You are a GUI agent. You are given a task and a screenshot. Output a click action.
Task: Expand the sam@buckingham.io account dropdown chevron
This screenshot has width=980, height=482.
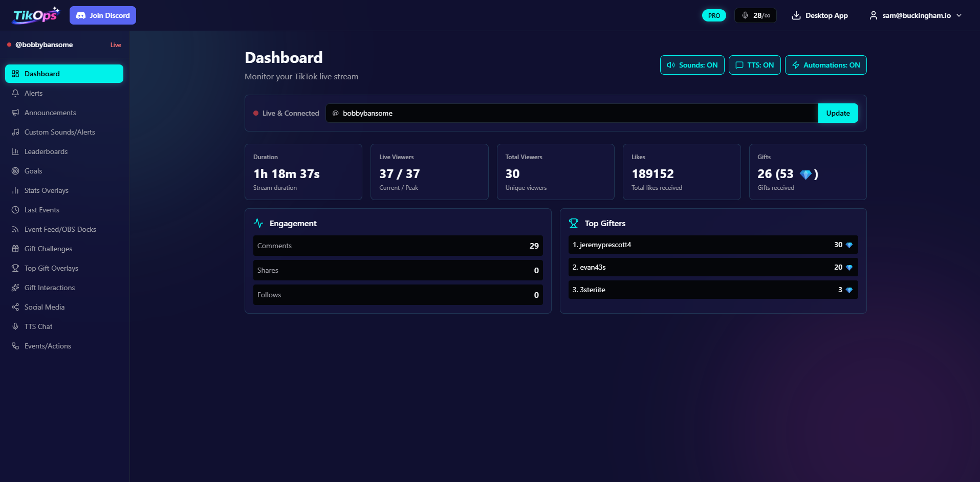(959, 15)
